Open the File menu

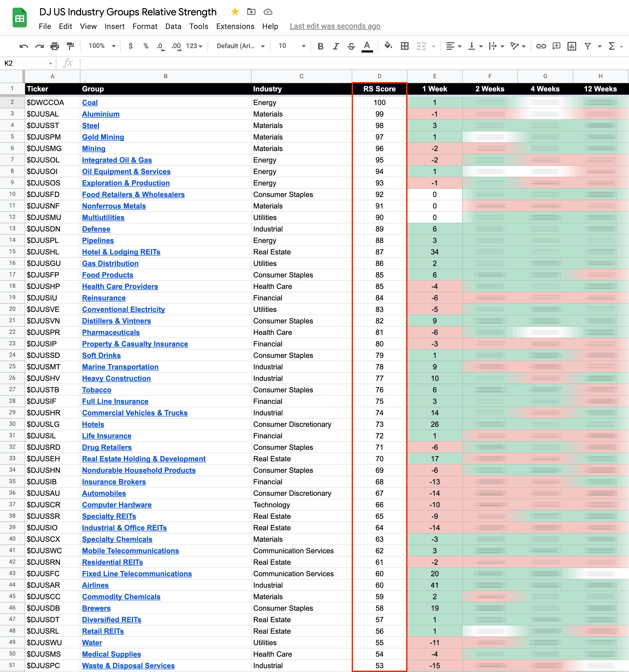click(x=45, y=26)
